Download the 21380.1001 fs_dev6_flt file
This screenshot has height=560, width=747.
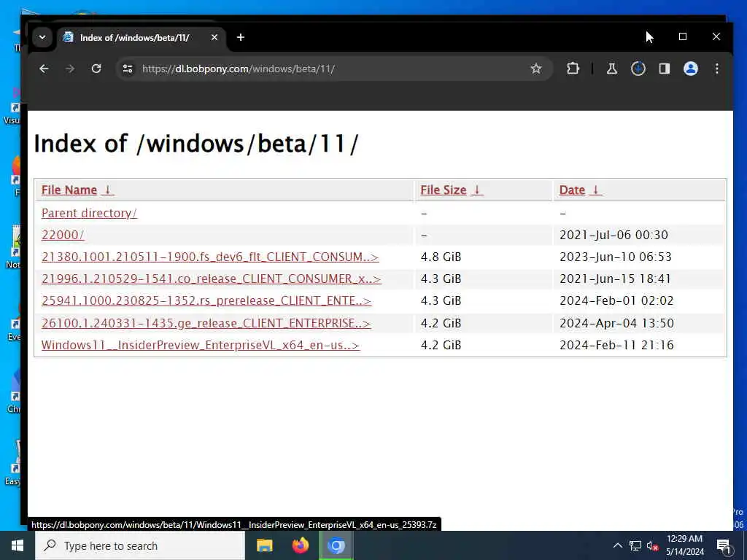tap(210, 257)
